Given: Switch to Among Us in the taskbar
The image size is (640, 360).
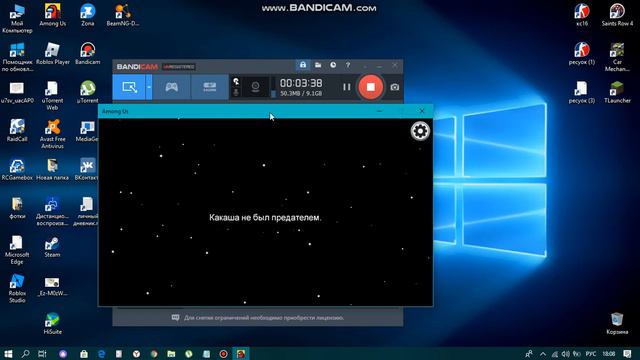Looking at the screenshot, I should coord(241,353).
